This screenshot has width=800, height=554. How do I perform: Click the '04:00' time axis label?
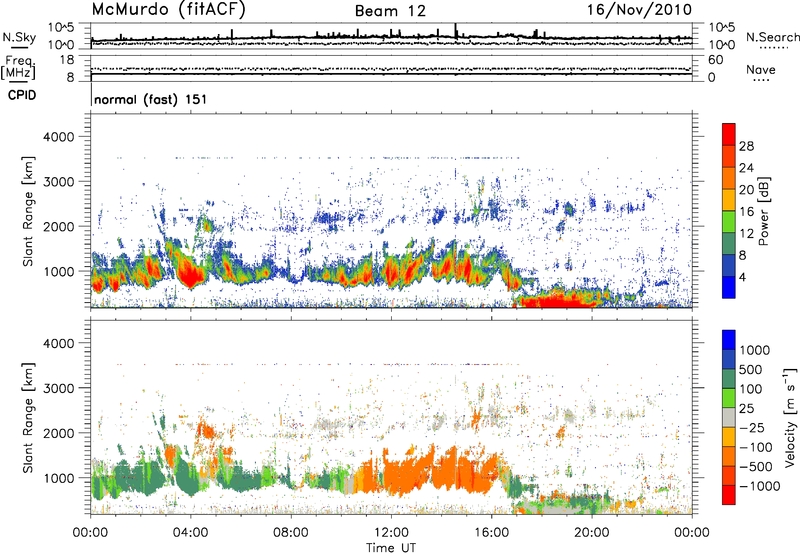coord(190,533)
